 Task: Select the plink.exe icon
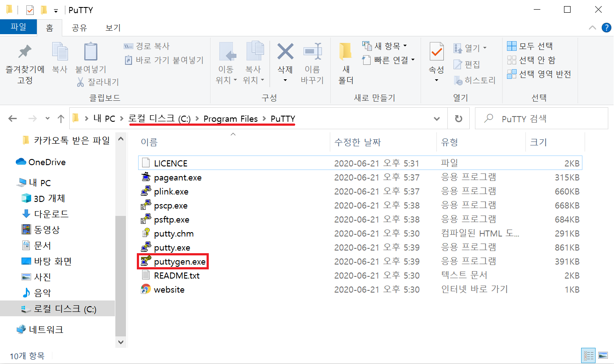[x=146, y=191]
